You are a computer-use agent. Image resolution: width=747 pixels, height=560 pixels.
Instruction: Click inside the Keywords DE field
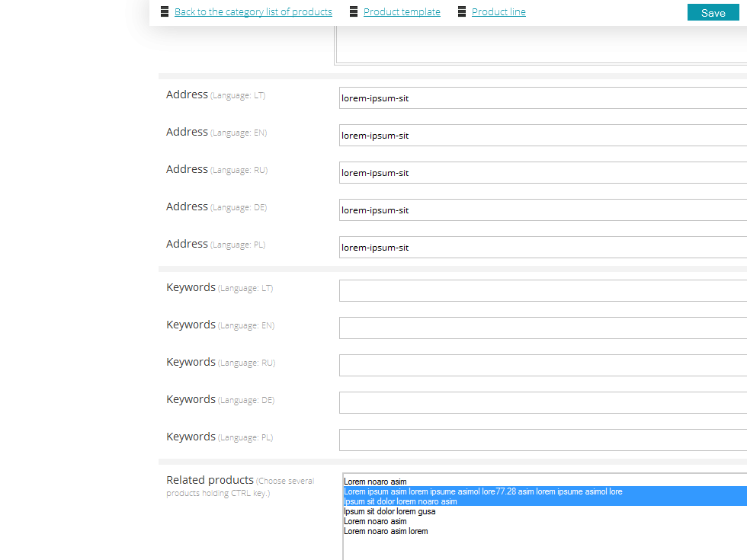[x=543, y=403]
